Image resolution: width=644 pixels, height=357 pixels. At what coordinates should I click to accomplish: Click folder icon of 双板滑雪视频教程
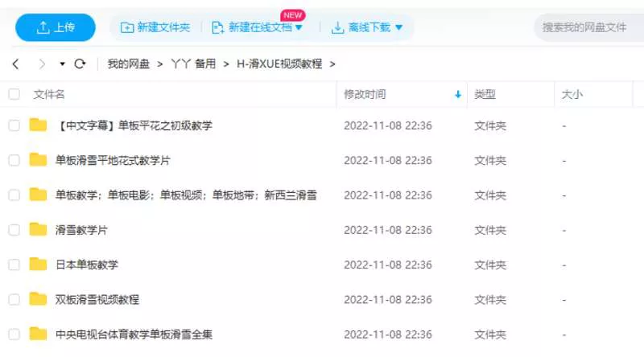coord(38,299)
